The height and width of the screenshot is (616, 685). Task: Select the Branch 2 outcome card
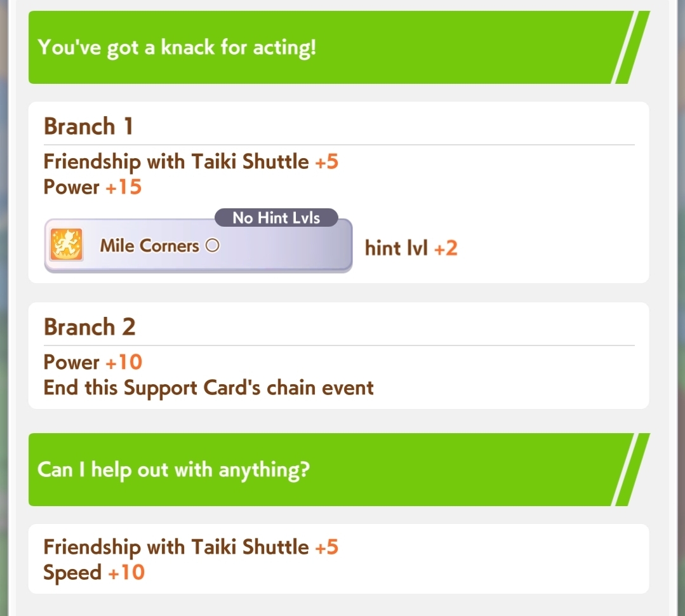pos(338,356)
